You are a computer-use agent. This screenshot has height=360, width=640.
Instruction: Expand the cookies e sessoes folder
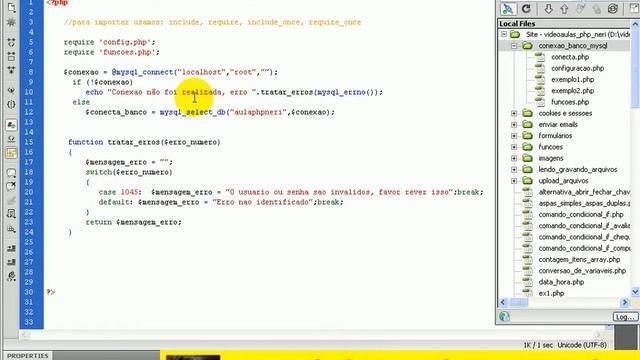click(x=514, y=113)
